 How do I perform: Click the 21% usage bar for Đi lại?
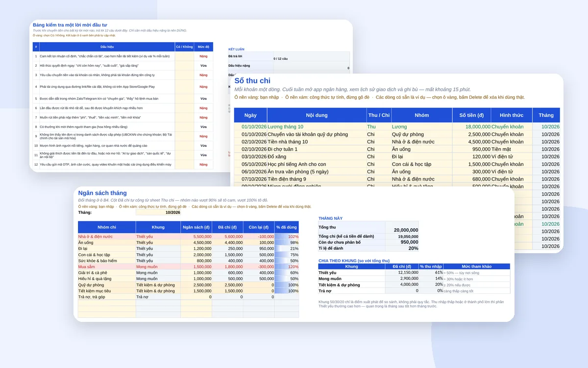[287, 248]
